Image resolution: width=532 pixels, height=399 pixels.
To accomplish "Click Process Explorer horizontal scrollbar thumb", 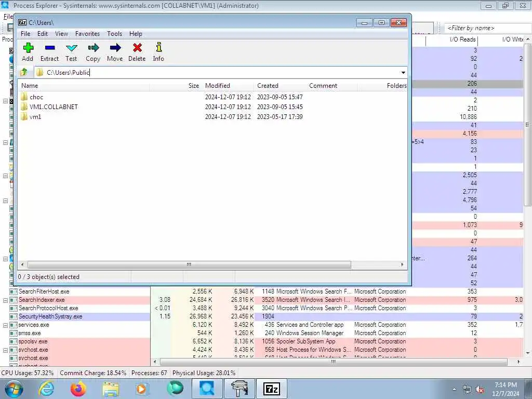I will tap(334, 362).
